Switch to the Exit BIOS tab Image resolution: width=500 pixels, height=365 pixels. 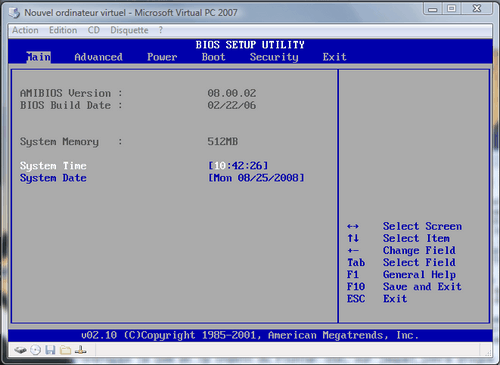point(334,57)
